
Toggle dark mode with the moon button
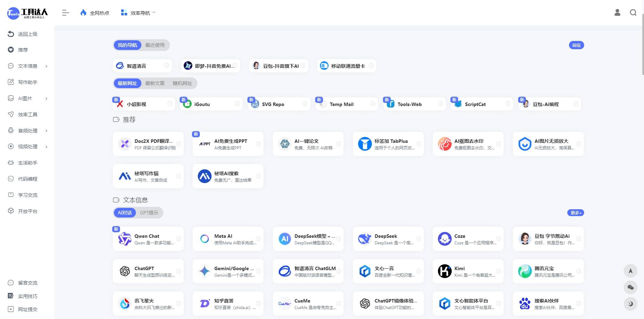pos(631,304)
